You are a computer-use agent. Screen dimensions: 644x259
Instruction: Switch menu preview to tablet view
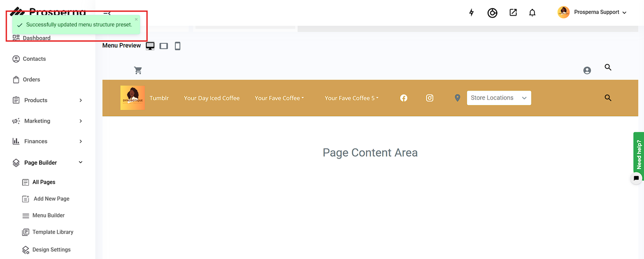tap(164, 46)
